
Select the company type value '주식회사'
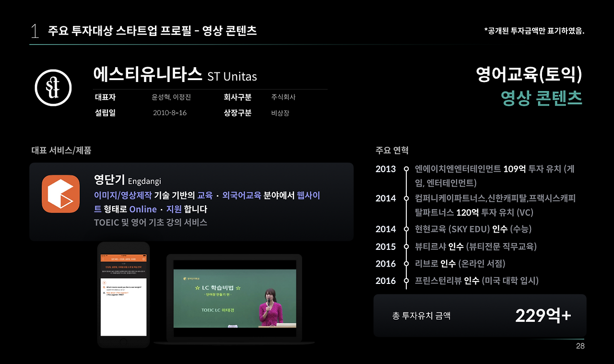tap(283, 97)
